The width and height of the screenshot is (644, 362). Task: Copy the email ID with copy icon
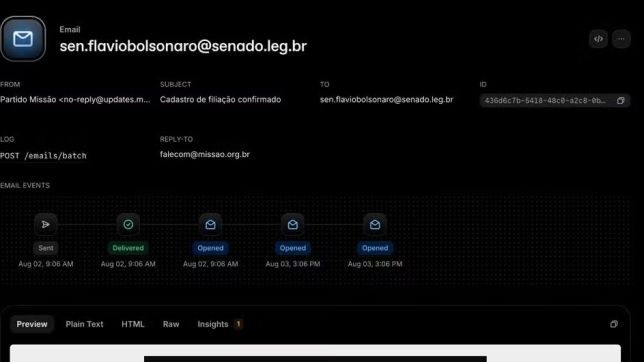pyautogui.click(x=621, y=101)
